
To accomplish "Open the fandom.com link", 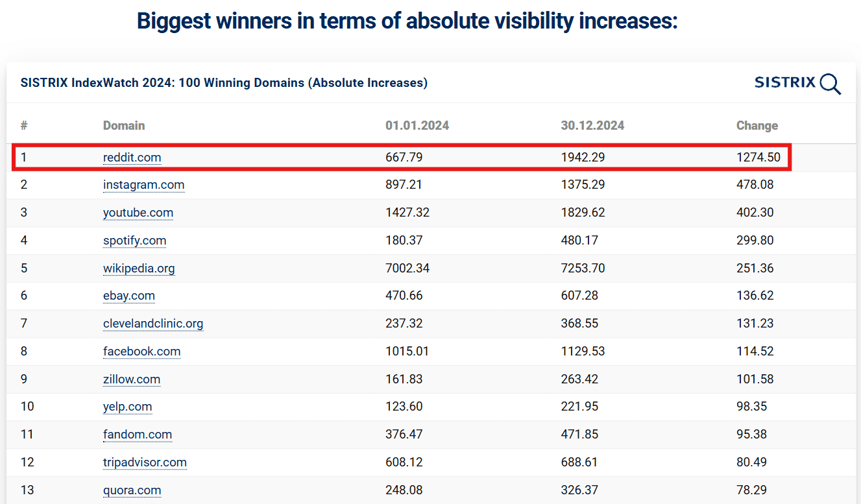I will [137, 435].
